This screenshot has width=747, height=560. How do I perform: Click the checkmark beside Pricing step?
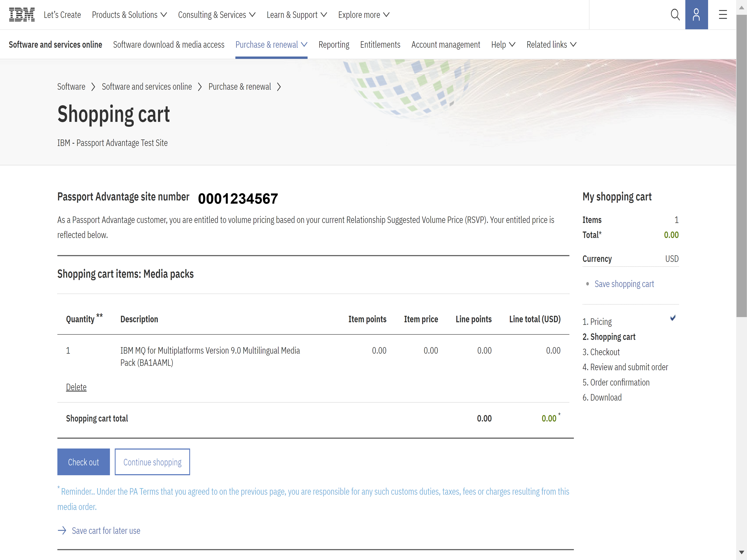[673, 318]
